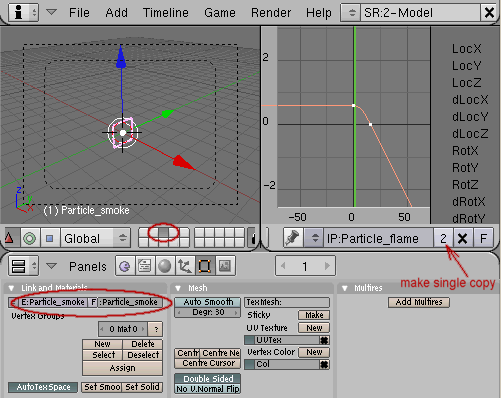The image size is (501, 398).
Task: Open the info window type selector icon
Action: [x=23, y=13]
